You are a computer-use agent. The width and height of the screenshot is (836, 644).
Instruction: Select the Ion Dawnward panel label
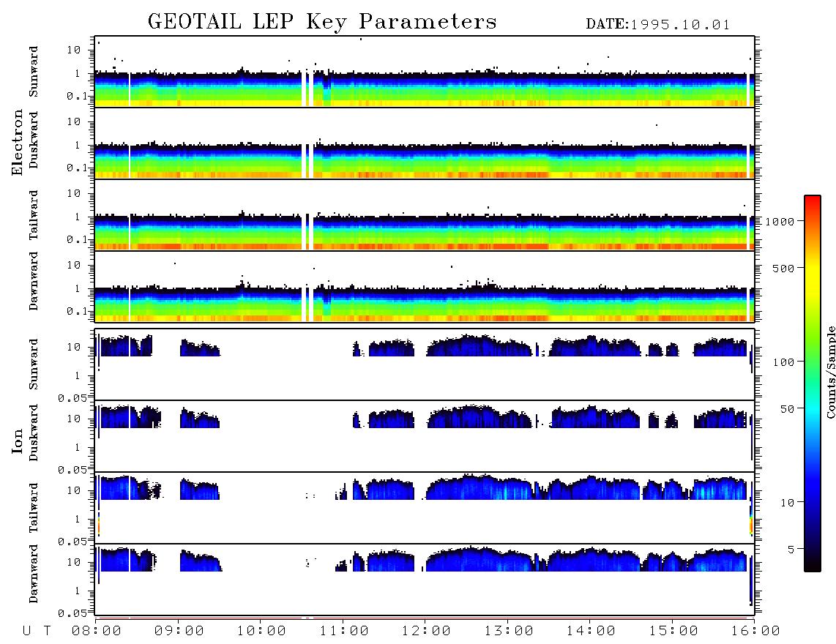[34, 574]
